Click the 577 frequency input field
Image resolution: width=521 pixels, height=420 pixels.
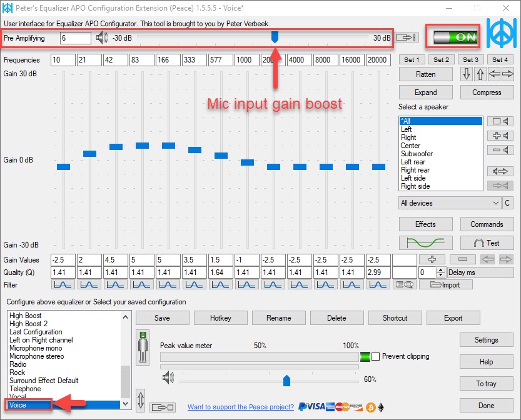(x=221, y=60)
